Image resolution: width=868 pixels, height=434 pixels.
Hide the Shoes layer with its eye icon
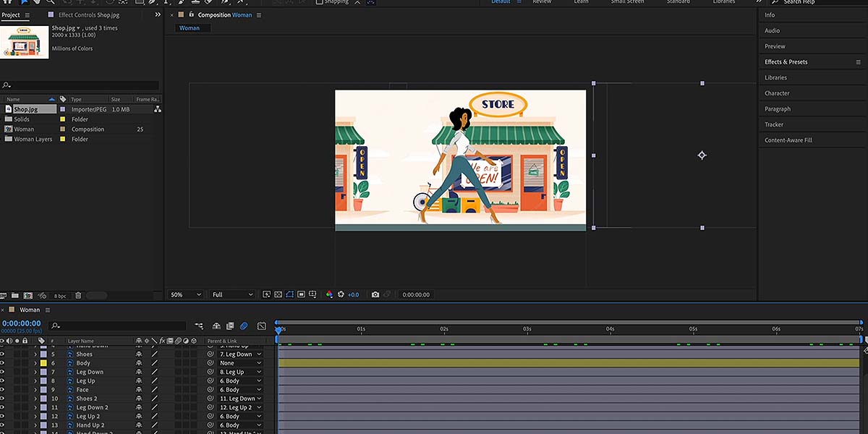click(x=3, y=354)
